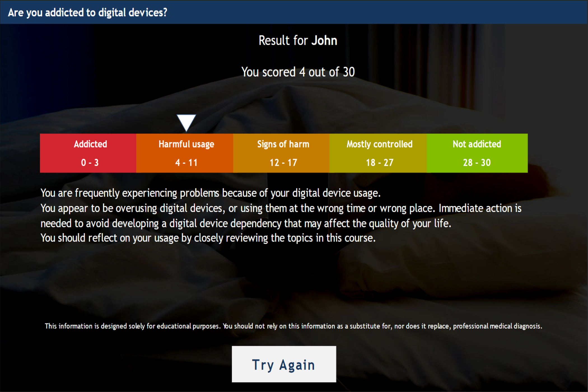The image size is (588, 392).
Task: Click the 'You scored 4 out of 30' text
Action: 298,72
